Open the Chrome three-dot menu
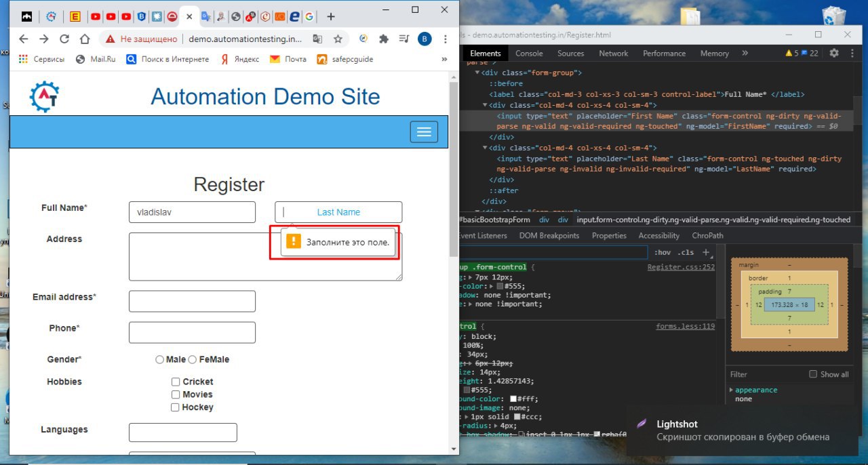This screenshot has height=465, width=868. pos(446,39)
